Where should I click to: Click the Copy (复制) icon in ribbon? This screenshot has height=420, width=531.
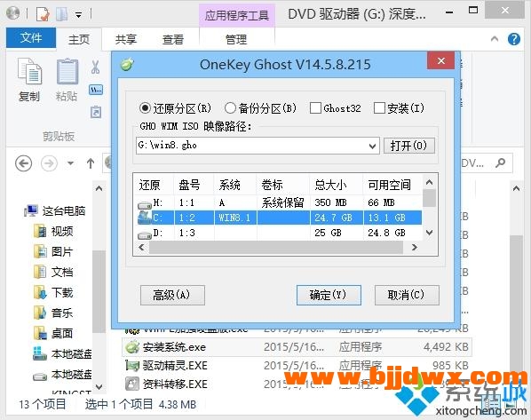pos(29,71)
